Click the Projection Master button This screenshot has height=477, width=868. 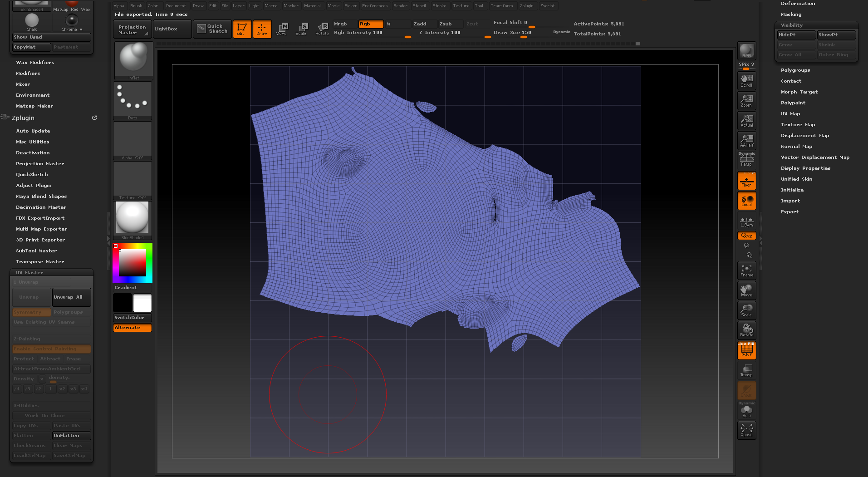(x=132, y=30)
